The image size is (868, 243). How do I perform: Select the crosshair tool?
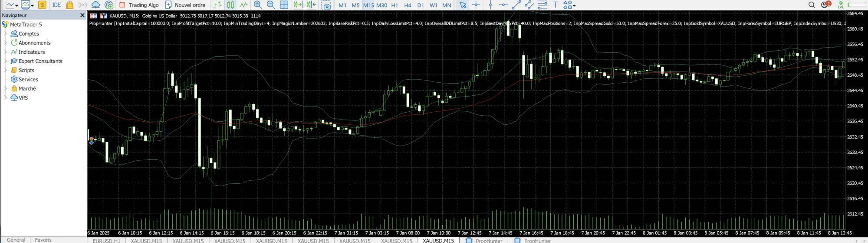coord(476,5)
